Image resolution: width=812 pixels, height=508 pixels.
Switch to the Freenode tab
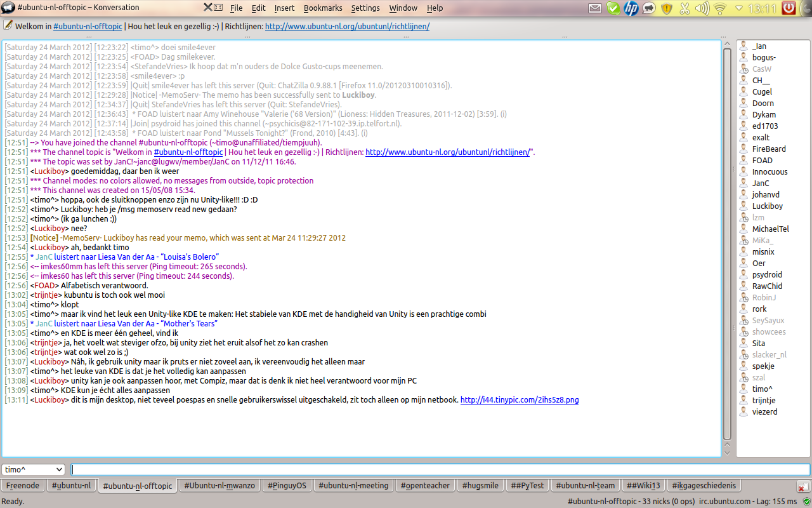coord(23,485)
